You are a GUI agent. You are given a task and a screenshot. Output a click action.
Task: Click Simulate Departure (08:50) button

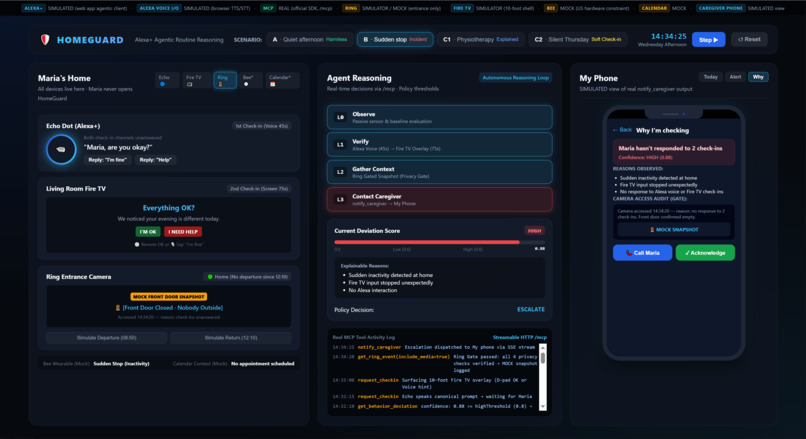[x=106, y=338]
